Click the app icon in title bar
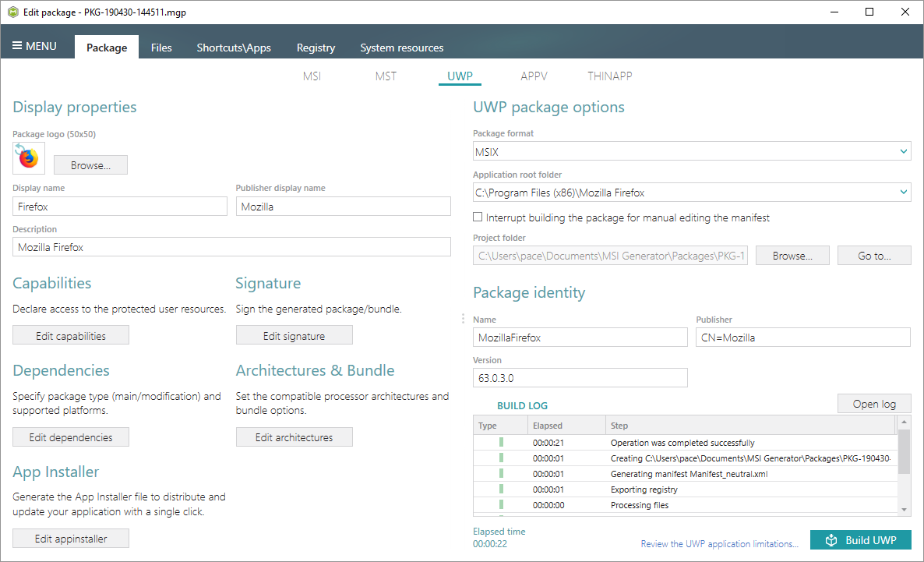This screenshot has width=924, height=562. (13, 12)
